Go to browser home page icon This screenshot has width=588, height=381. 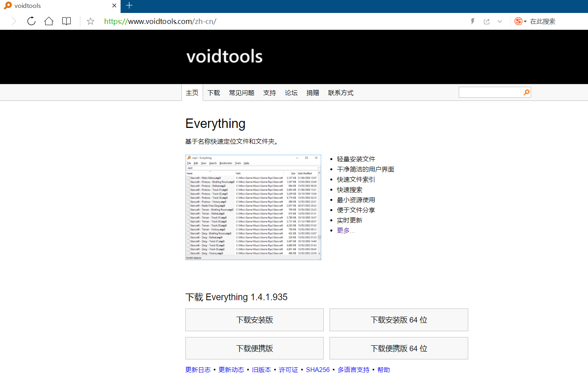click(x=49, y=21)
